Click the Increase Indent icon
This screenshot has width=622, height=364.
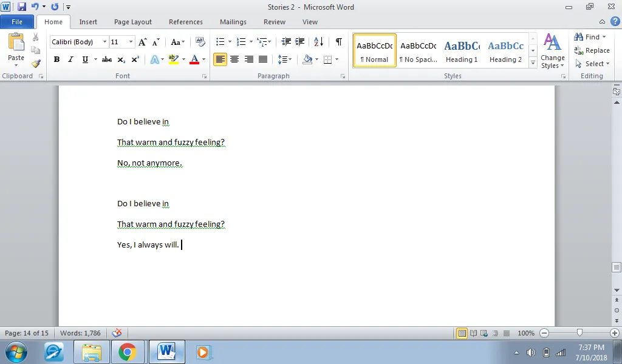pos(300,42)
